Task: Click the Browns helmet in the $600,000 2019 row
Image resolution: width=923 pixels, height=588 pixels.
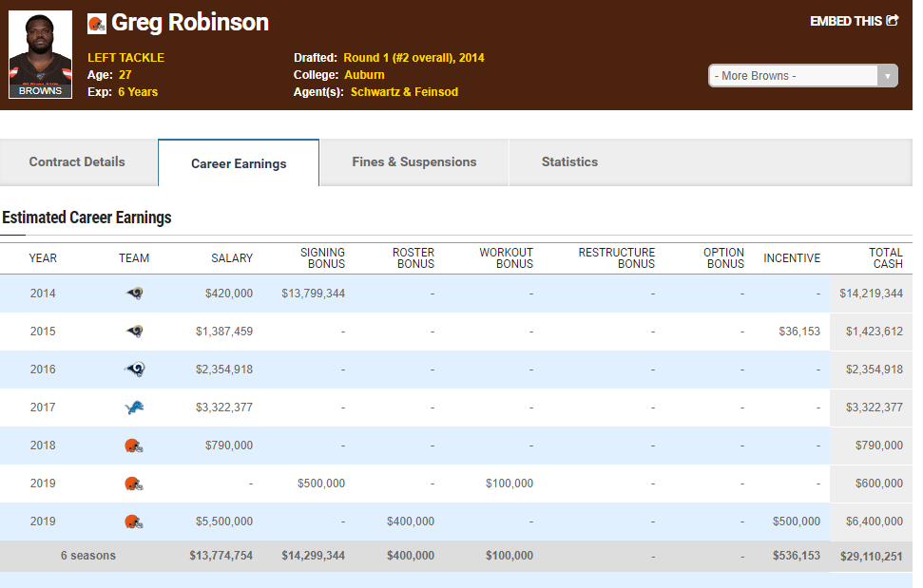Action: (134, 484)
